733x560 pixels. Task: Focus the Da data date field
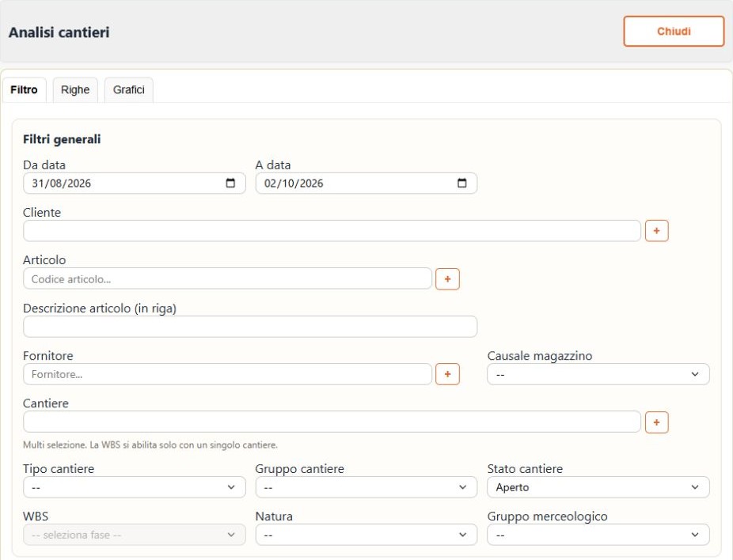(x=134, y=183)
